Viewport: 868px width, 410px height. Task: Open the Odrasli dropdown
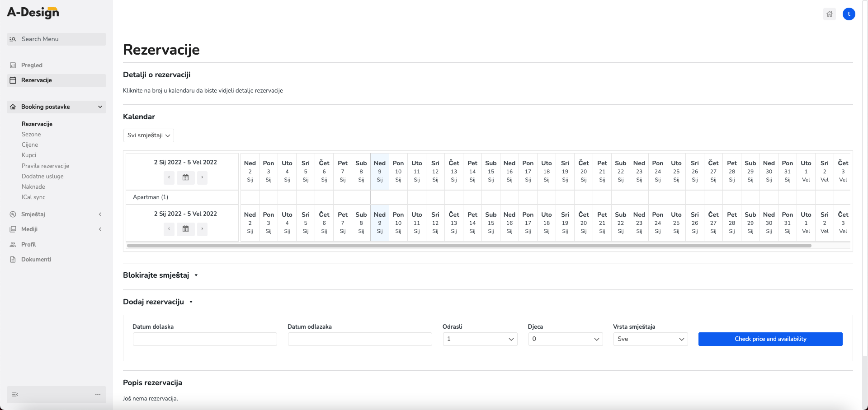[480, 339]
